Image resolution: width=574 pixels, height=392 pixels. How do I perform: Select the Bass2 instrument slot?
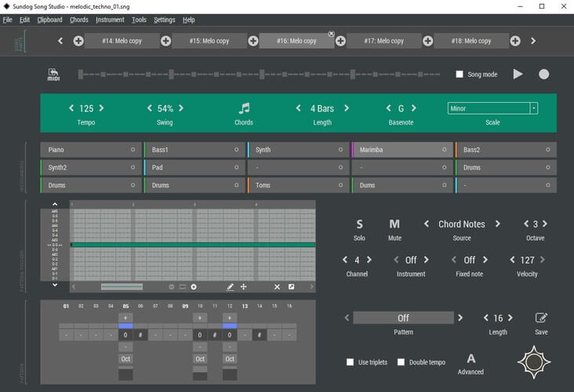click(x=507, y=150)
